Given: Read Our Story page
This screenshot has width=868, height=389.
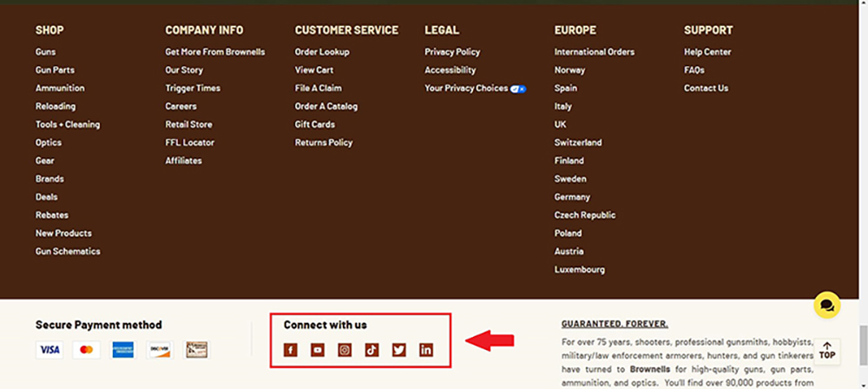Looking at the screenshot, I should [x=184, y=70].
